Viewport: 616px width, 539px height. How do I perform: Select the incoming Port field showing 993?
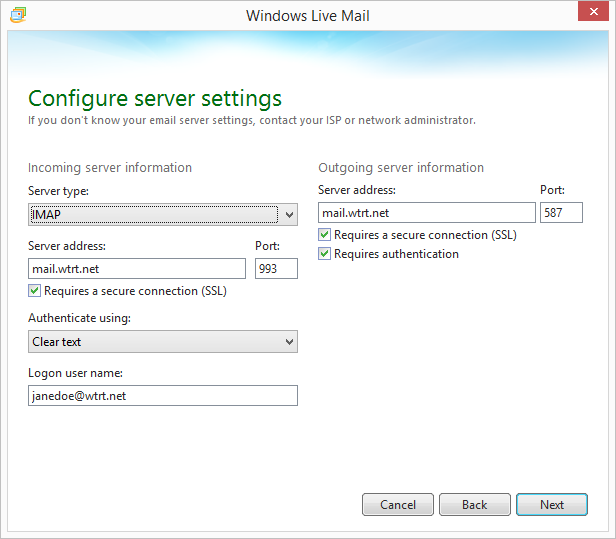276,268
